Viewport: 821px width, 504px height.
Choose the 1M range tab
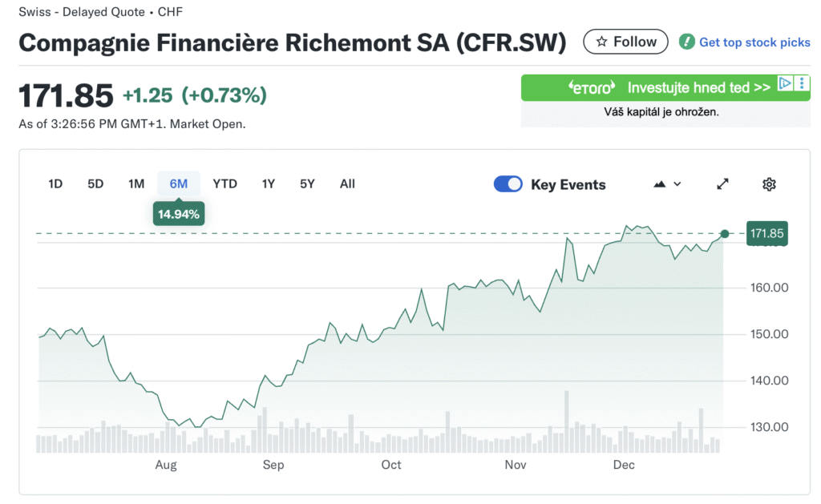click(x=136, y=183)
